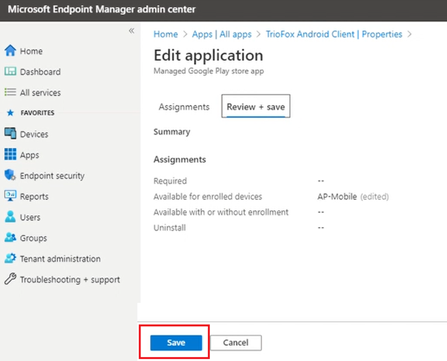Open Users in the sidebar
Screen dimensions: 447x361
(x=30, y=217)
